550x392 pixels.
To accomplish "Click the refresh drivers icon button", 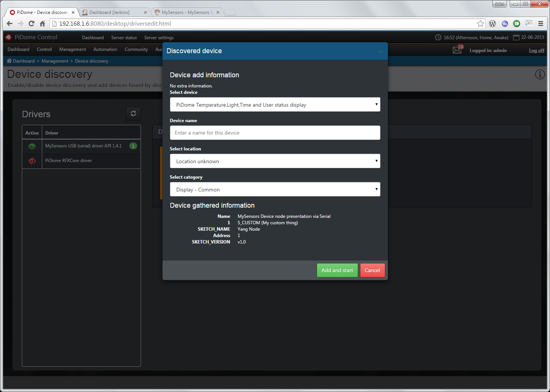I will pos(133,113).
